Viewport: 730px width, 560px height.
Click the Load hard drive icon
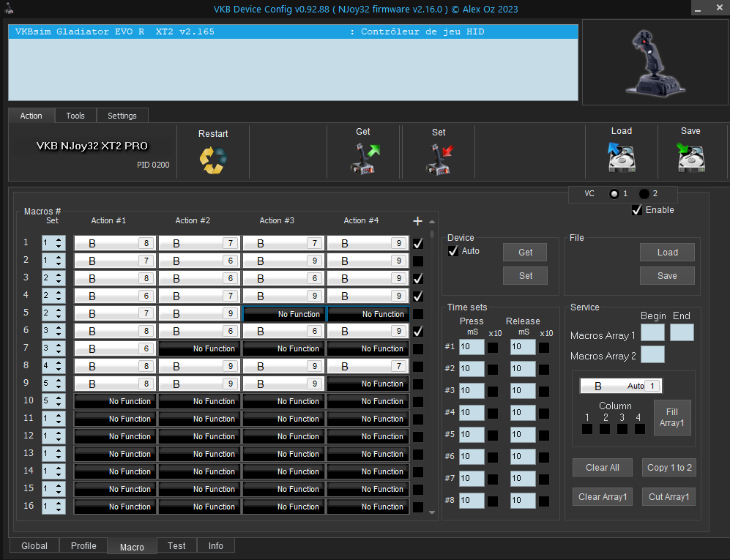(622, 157)
